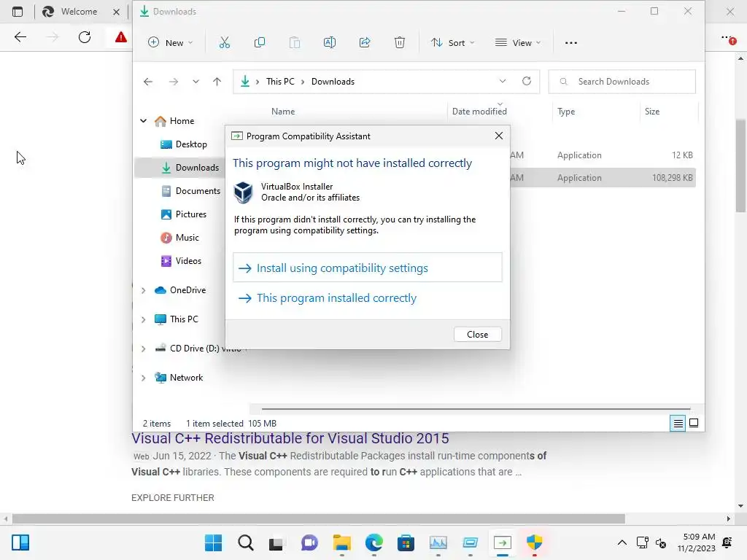
Task: Expand the This PC tree node
Action: 144,319
